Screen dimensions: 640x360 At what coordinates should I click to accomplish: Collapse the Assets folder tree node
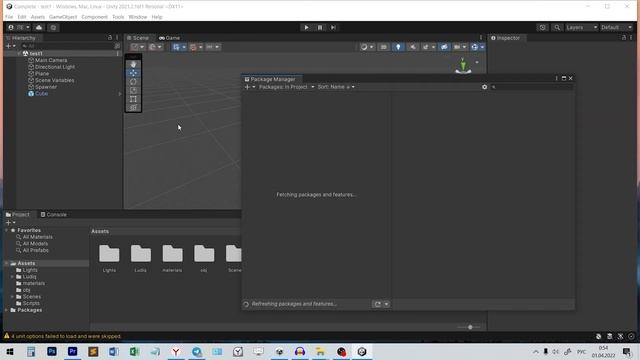pyautogui.click(x=7, y=263)
